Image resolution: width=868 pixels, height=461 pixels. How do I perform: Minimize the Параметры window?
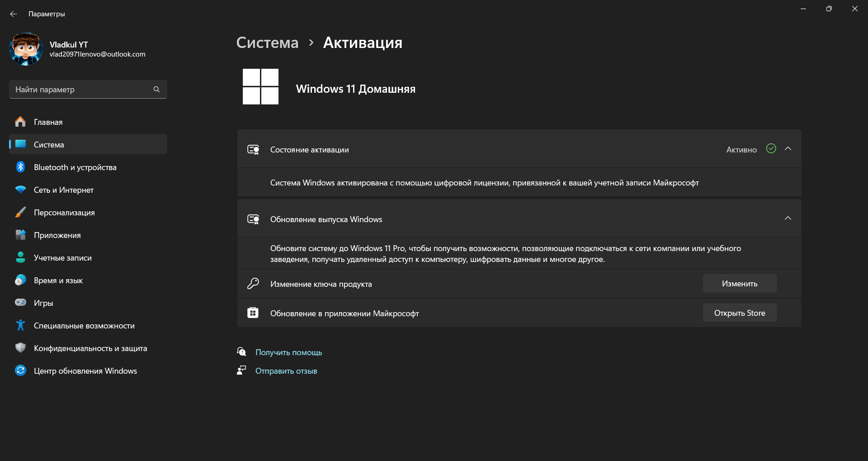click(x=803, y=9)
